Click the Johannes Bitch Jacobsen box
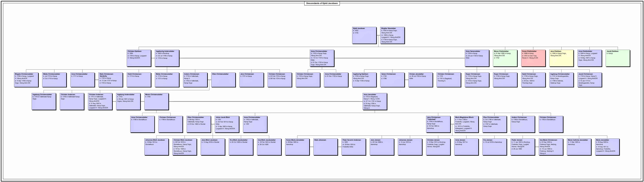 click(x=156, y=147)
